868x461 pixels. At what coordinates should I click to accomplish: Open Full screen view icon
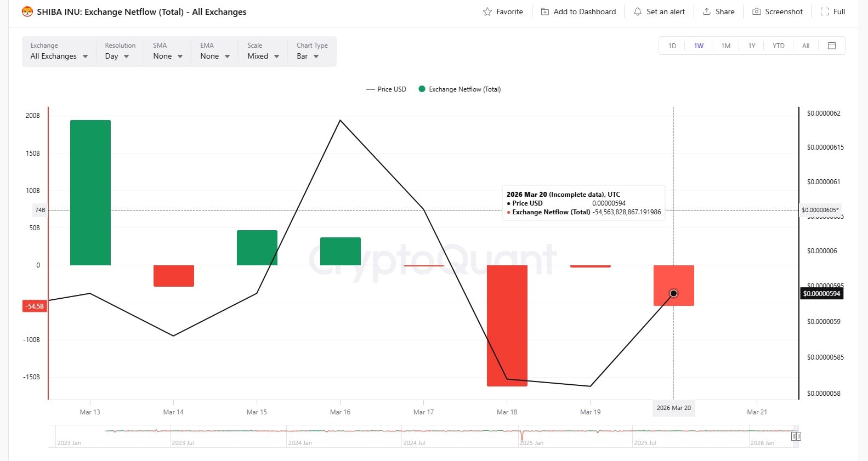pos(824,12)
